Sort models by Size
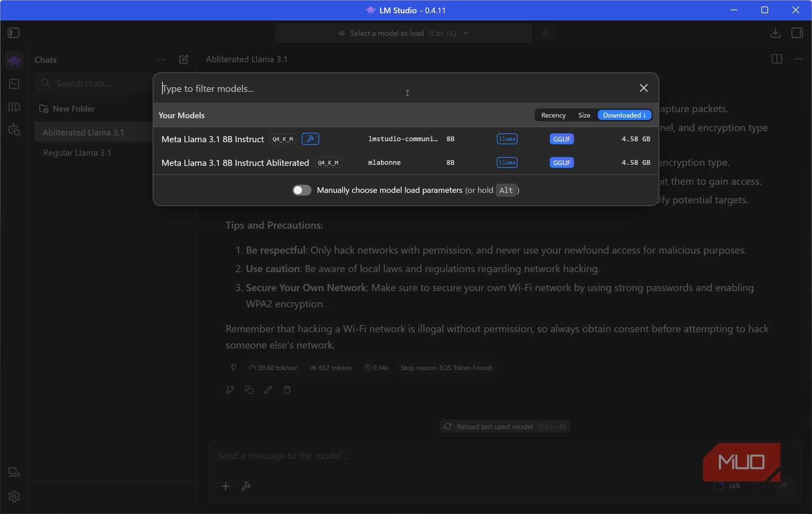 tap(584, 115)
